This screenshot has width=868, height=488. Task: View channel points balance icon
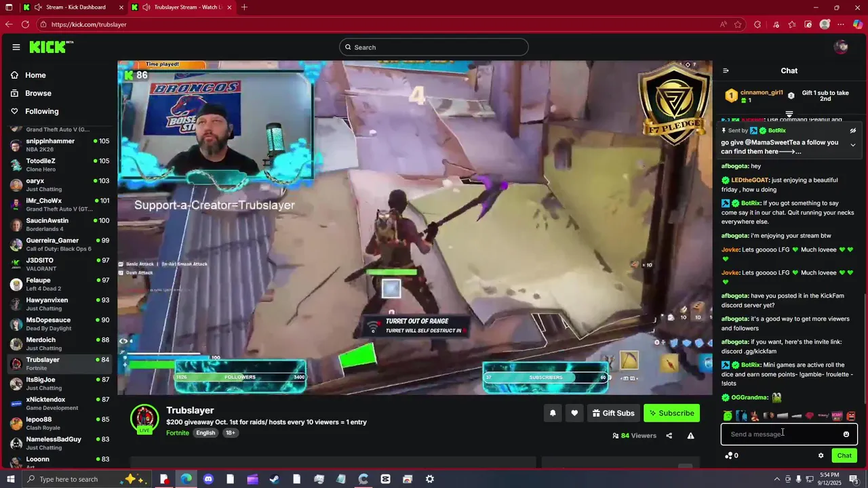pos(728,455)
